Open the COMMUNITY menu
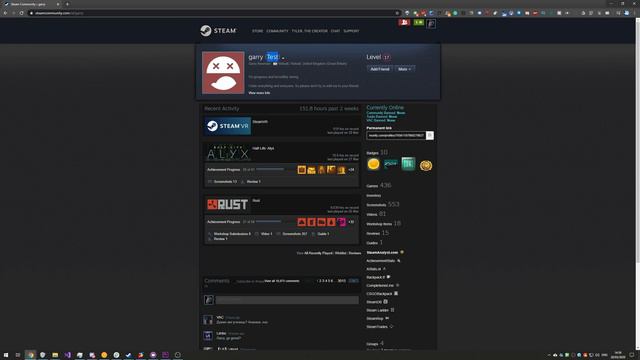 point(277,31)
